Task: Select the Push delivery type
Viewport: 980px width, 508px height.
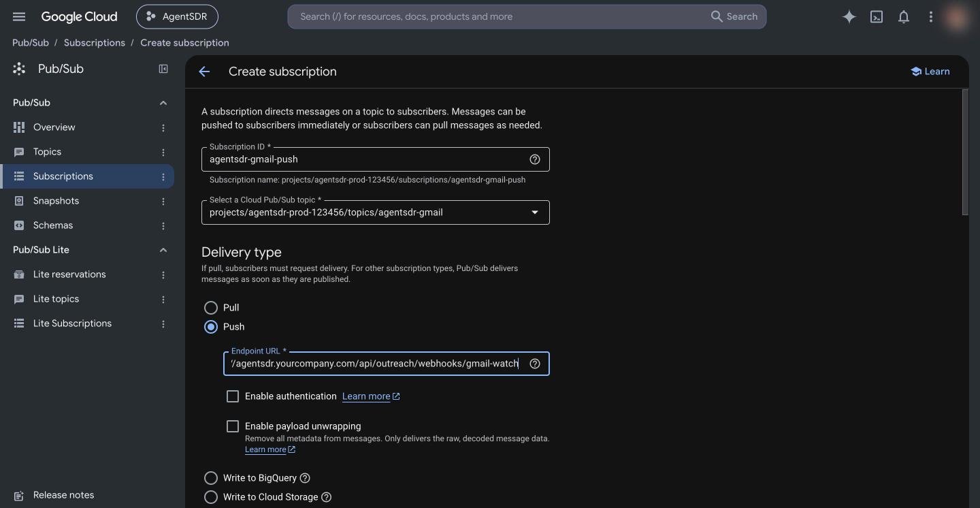Action: [x=211, y=327]
